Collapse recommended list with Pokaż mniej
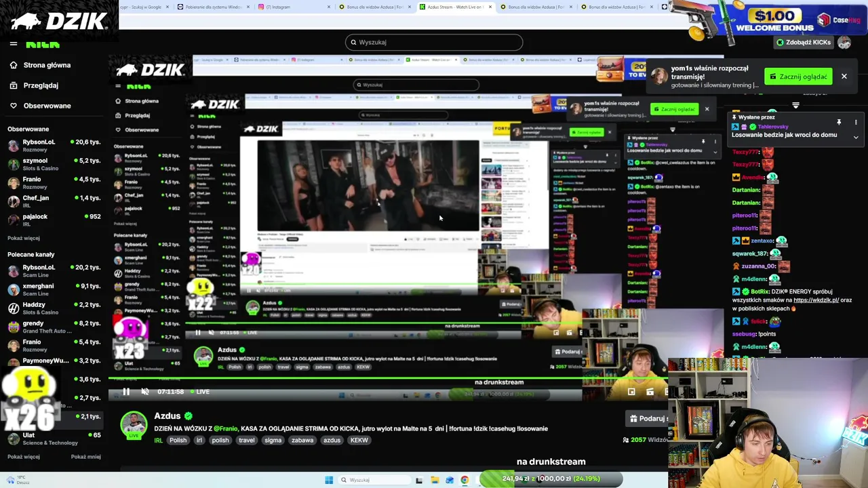Viewport: 868px width, 488px height. click(x=86, y=457)
